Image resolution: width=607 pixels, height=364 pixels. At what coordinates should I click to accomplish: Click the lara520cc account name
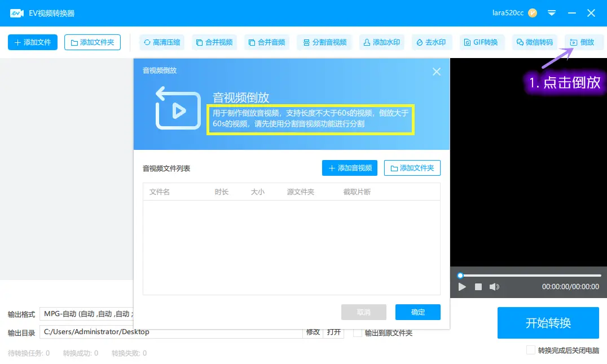pyautogui.click(x=508, y=13)
